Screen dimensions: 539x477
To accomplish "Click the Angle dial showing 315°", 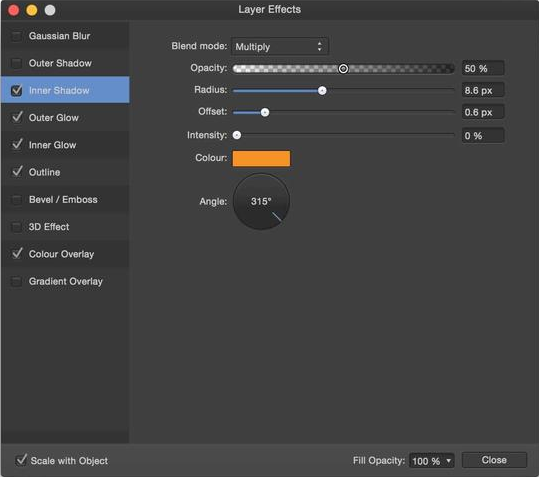I will pos(261,201).
